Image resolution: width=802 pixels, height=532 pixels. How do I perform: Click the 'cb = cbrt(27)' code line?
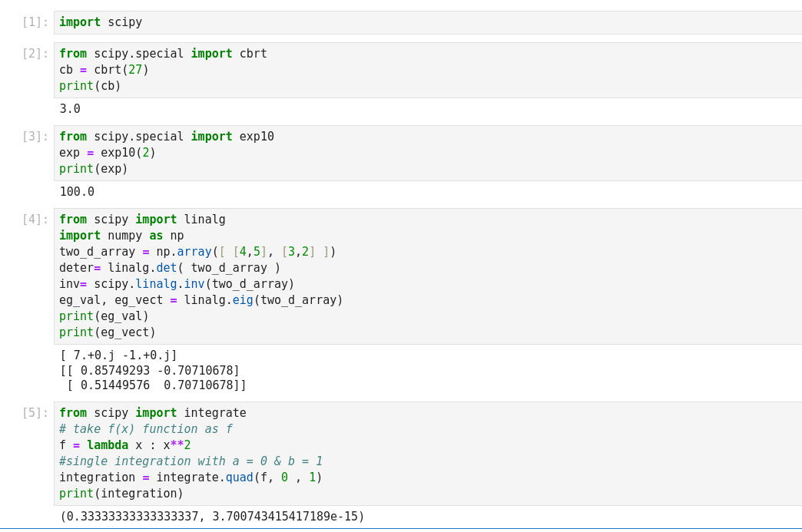(x=104, y=70)
